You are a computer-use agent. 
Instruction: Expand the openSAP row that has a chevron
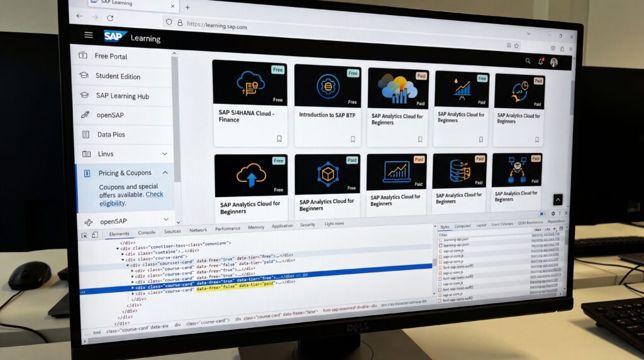[x=166, y=220]
